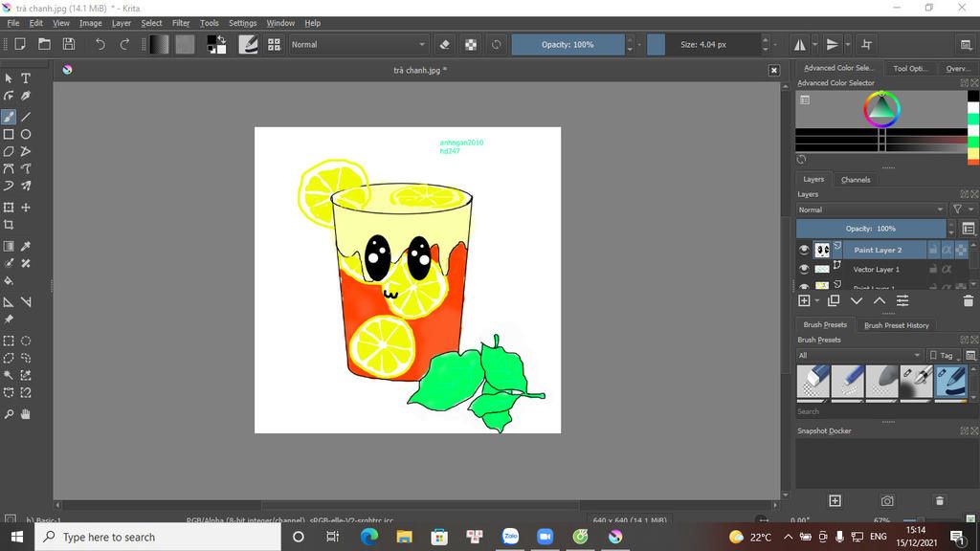Viewport: 980px width, 551px height.
Task: Delete the layer using the trash icon
Action: pos(968,300)
